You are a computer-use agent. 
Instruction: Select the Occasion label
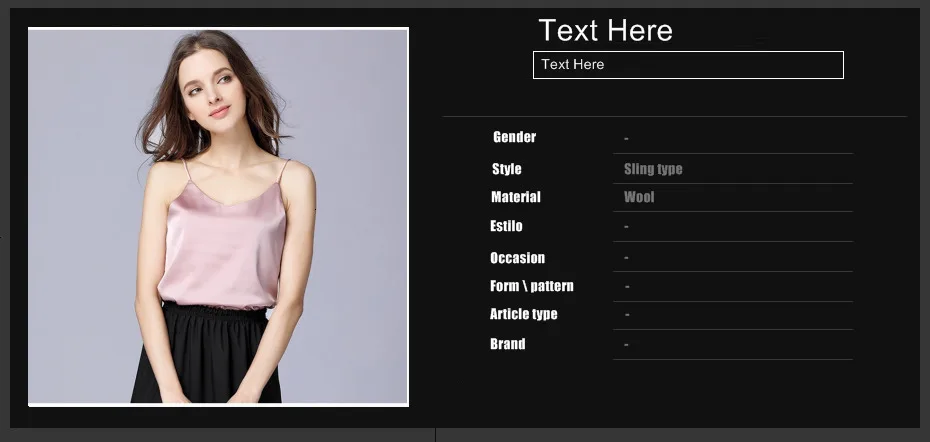click(517, 258)
